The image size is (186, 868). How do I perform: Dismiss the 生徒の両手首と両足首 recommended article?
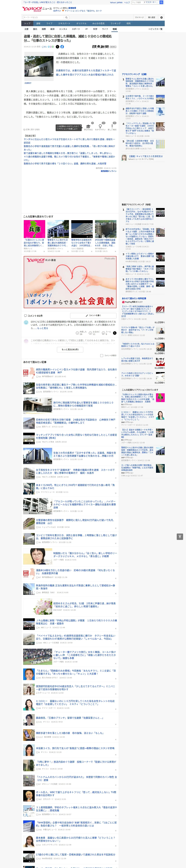(x=116, y=393)
